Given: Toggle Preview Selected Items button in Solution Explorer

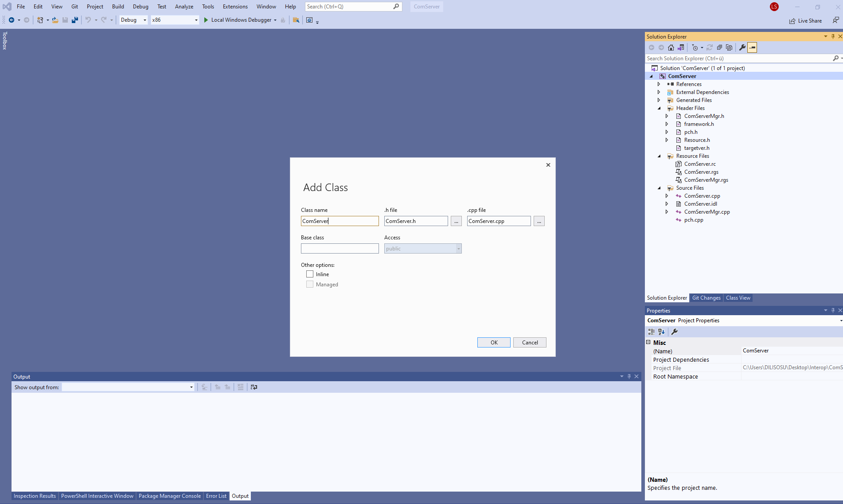Looking at the screenshot, I should (752, 47).
